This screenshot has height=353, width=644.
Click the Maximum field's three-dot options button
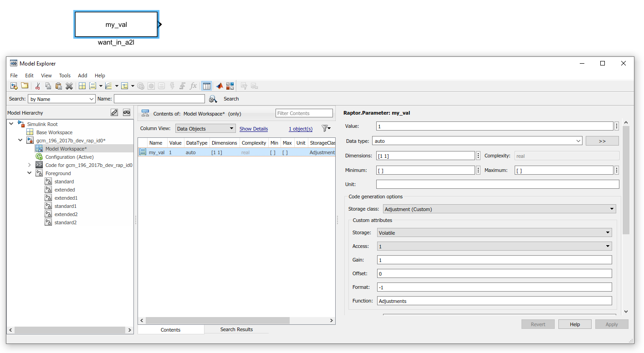pos(617,170)
